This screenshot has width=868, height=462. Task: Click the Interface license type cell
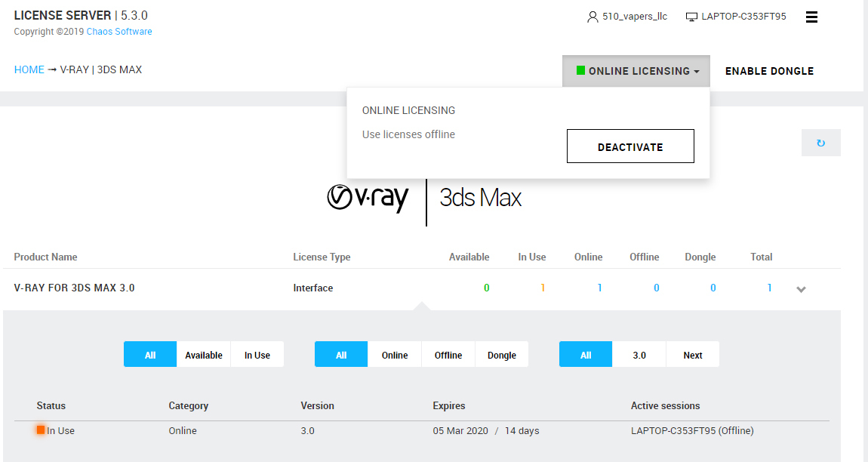coord(312,288)
